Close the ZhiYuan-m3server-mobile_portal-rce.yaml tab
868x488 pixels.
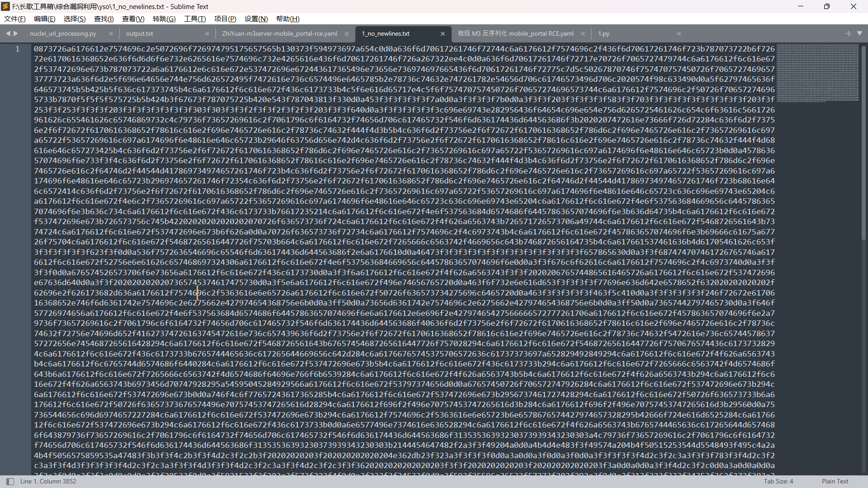347,34
